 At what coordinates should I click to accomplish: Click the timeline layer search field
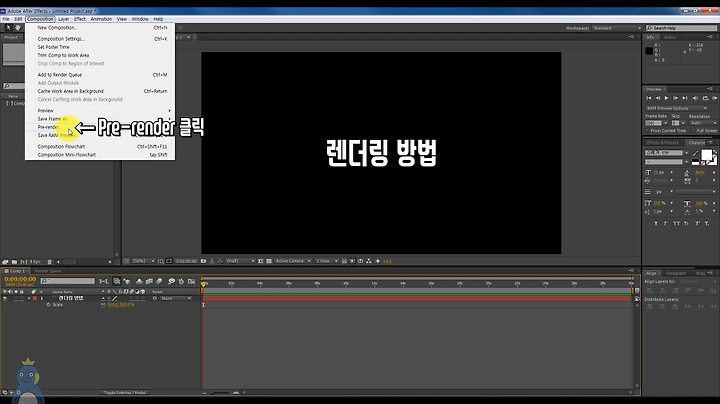68,281
